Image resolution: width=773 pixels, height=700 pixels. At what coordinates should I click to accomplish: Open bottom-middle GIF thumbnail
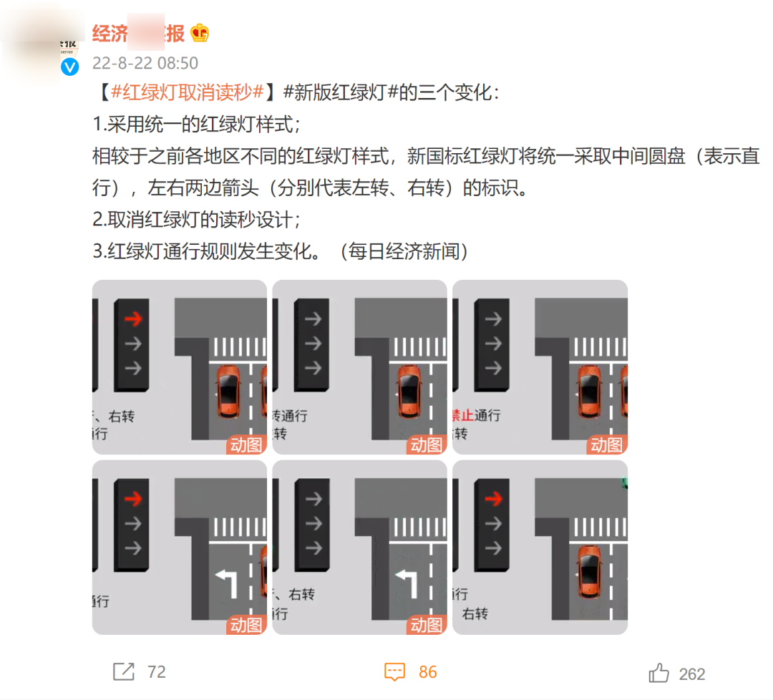tap(359, 547)
